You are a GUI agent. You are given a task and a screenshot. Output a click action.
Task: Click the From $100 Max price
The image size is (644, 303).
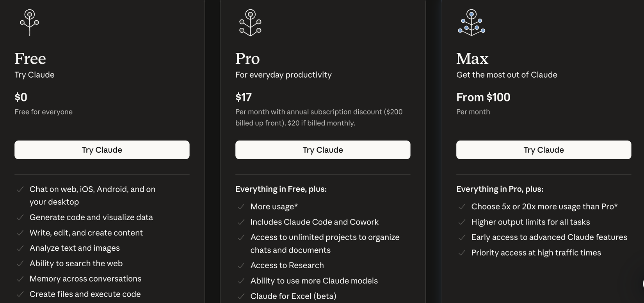[x=483, y=97]
